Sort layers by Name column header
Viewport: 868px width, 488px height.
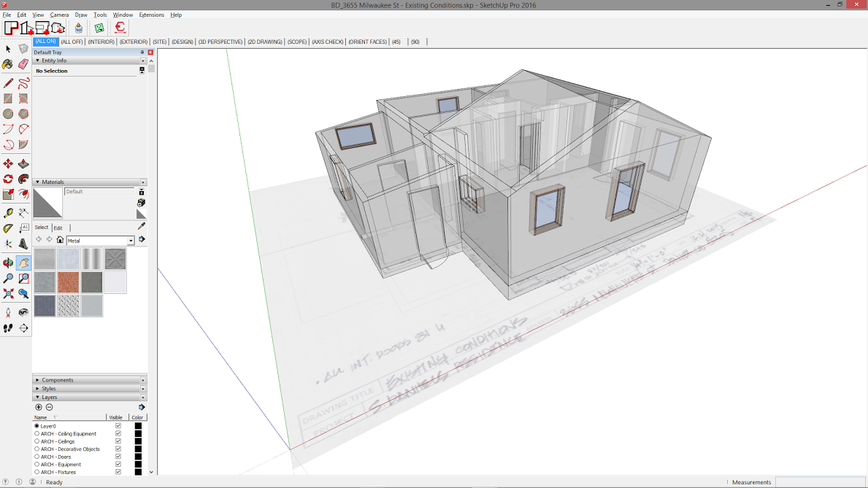click(x=69, y=418)
